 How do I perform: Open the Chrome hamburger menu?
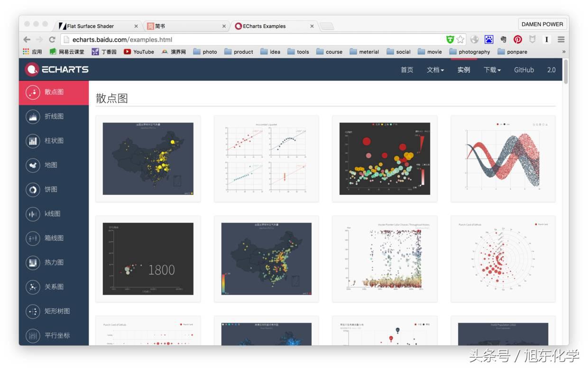pyautogui.click(x=561, y=39)
